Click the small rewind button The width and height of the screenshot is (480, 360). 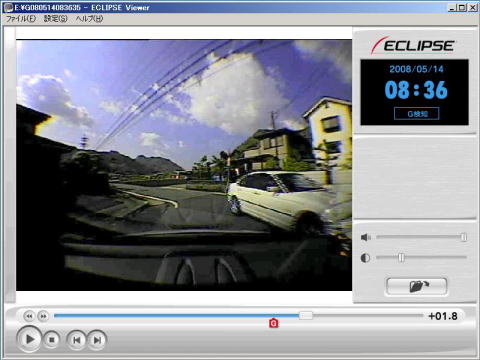[x=29, y=316]
